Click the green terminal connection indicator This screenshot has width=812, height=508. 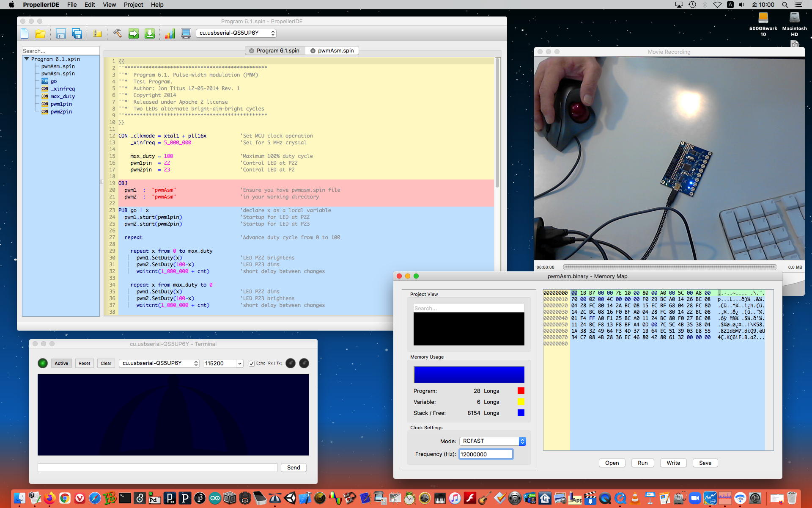click(43, 363)
